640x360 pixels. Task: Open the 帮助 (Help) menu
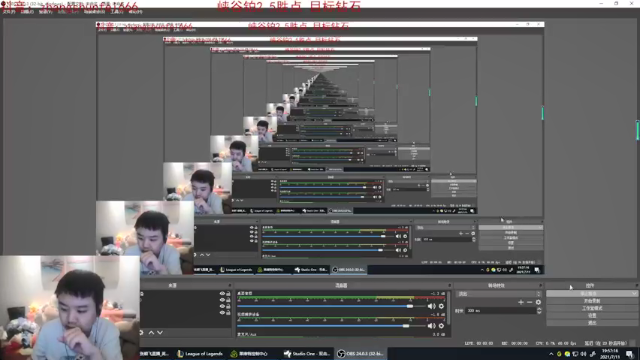136,12
